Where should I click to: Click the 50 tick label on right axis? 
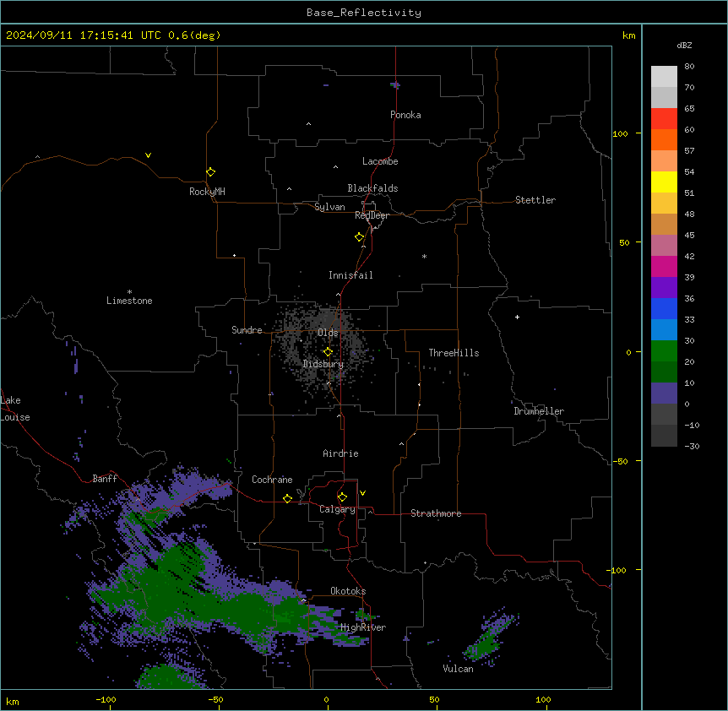pos(624,242)
